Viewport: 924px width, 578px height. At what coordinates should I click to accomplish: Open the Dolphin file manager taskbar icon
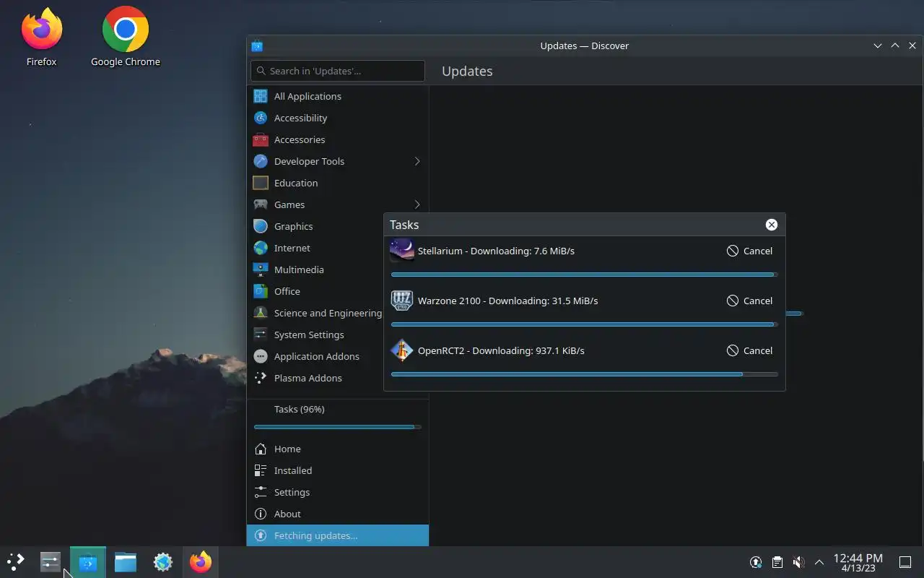[x=126, y=561]
